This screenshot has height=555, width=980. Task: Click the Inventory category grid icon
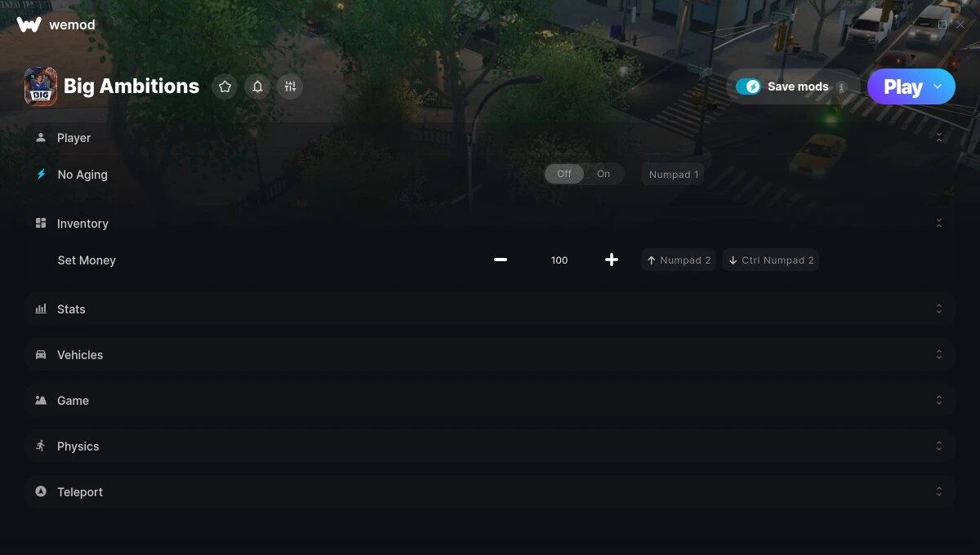tap(41, 223)
